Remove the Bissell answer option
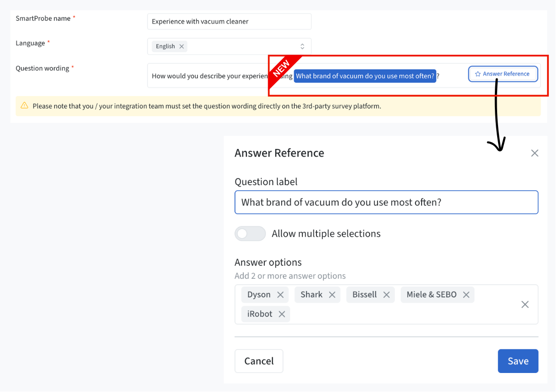 click(386, 295)
